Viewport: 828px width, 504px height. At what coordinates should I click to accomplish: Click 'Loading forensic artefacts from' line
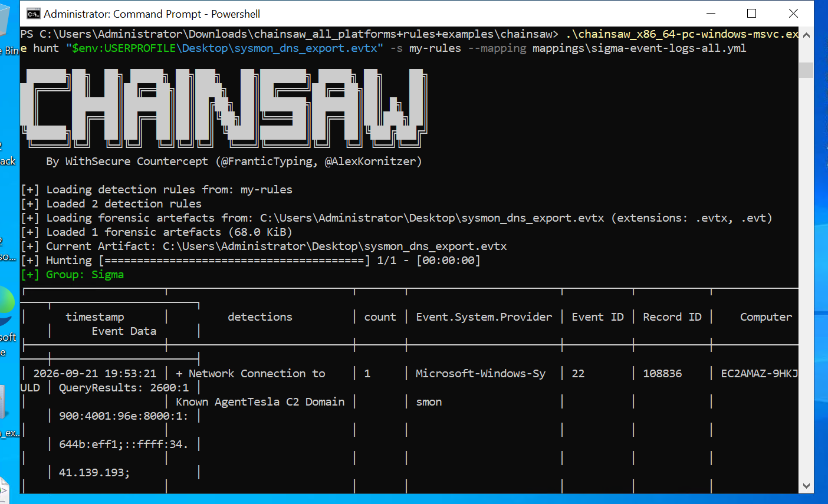tap(396, 218)
